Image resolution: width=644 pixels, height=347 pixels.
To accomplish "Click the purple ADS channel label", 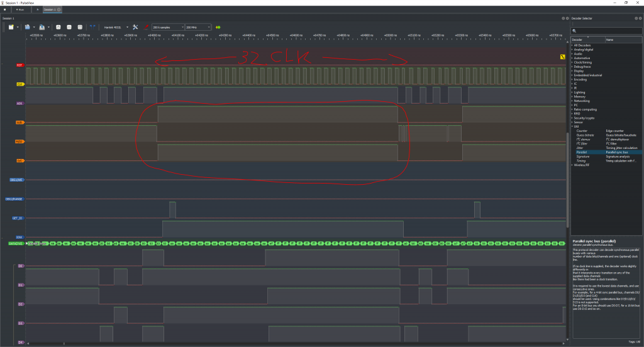I will pyautogui.click(x=19, y=103).
